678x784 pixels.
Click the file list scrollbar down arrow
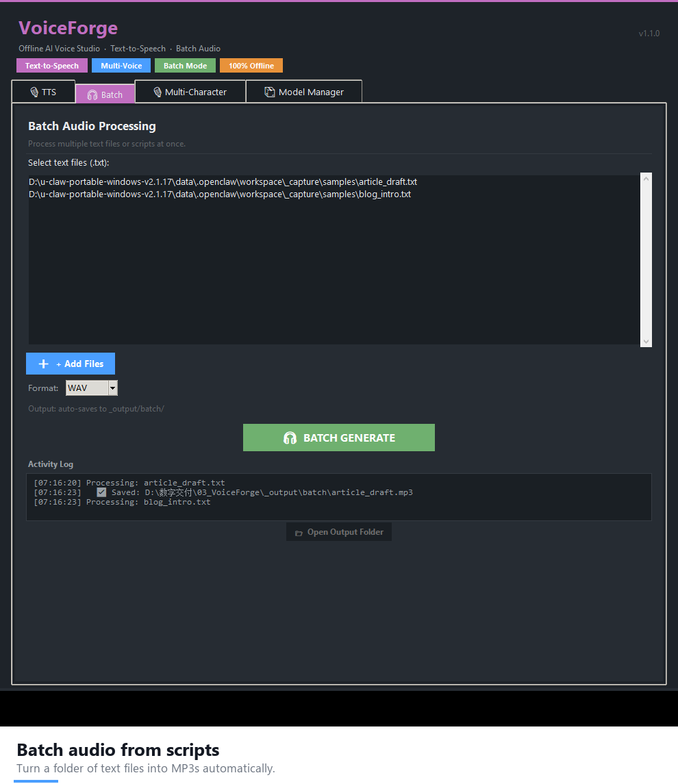646,342
